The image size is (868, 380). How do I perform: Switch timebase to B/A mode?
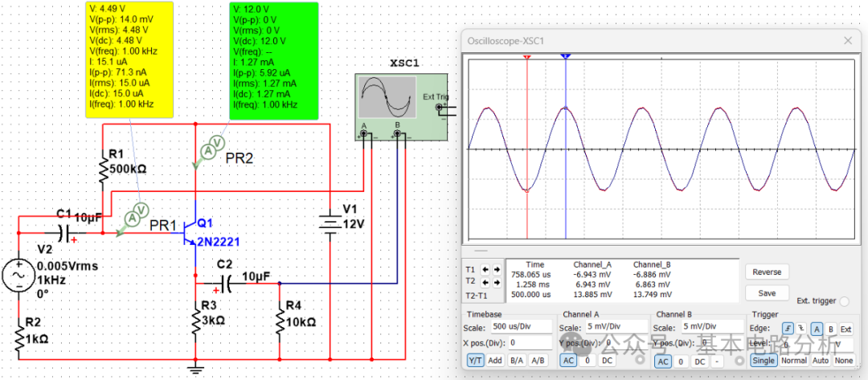tap(516, 360)
